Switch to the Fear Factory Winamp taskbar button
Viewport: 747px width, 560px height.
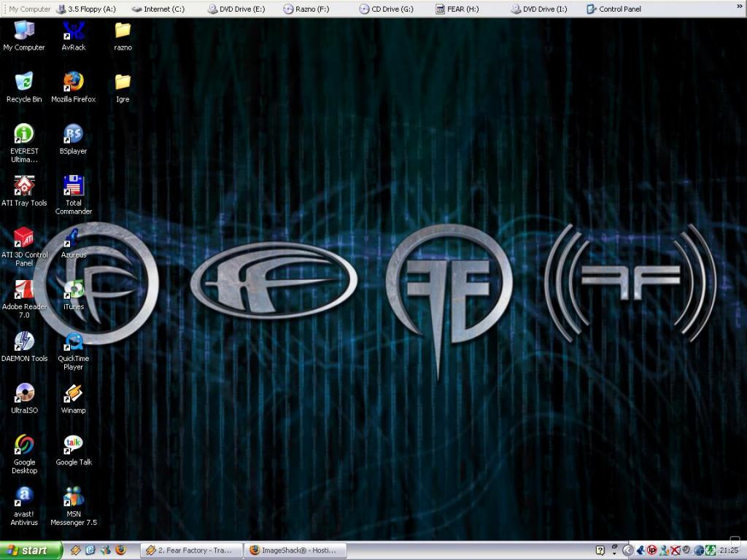click(x=192, y=551)
